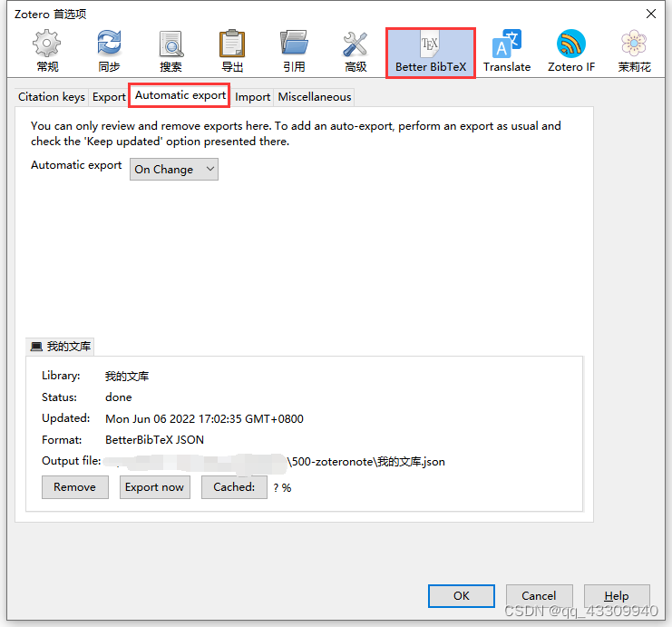Switch to the Export tab
Image resolution: width=672 pixels, height=627 pixels.
(x=109, y=97)
